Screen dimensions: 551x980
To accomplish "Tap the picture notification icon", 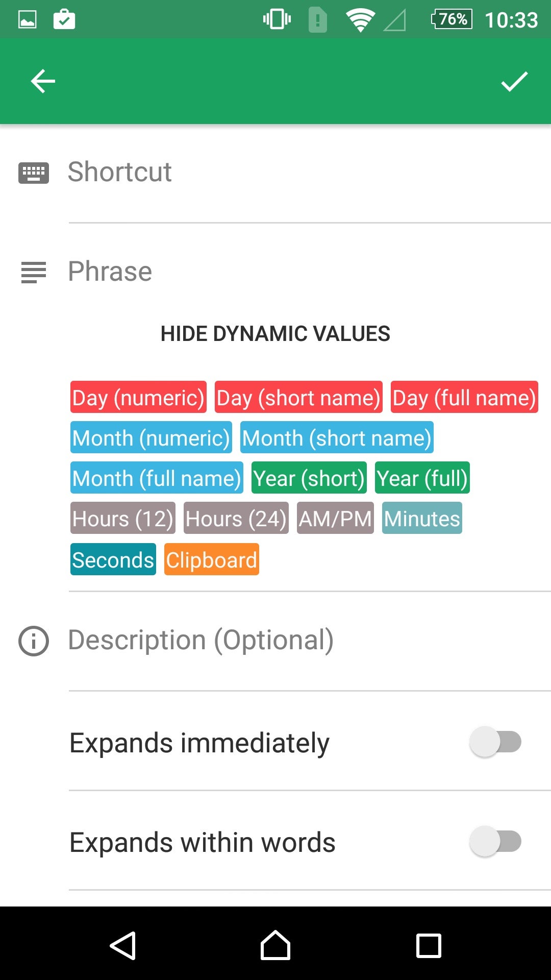I will click(28, 20).
